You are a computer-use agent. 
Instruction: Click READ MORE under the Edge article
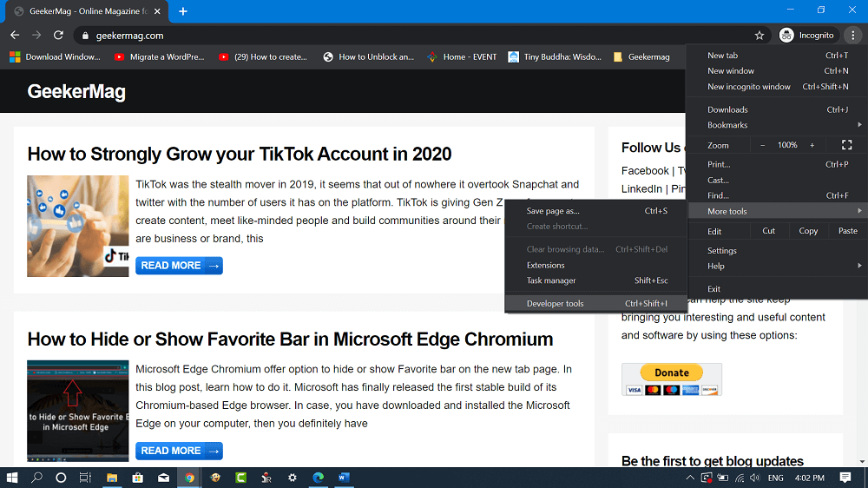[179, 451]
